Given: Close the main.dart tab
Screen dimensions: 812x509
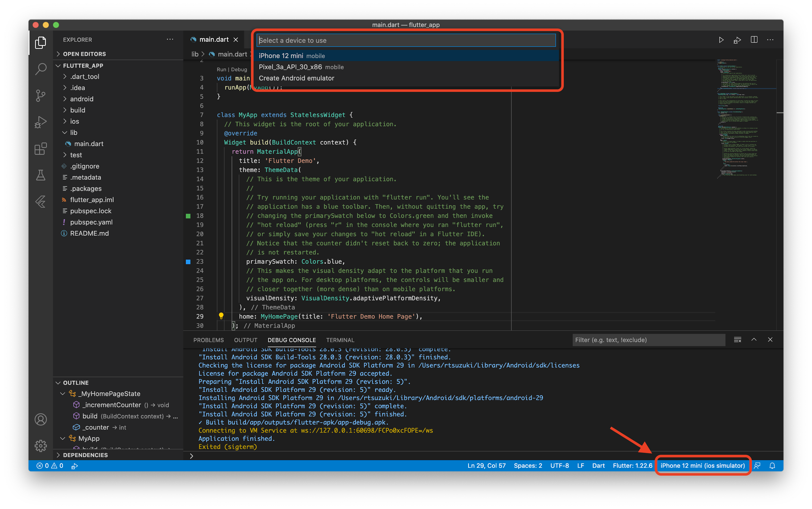Looking at the screenshot, I should 236,40.
